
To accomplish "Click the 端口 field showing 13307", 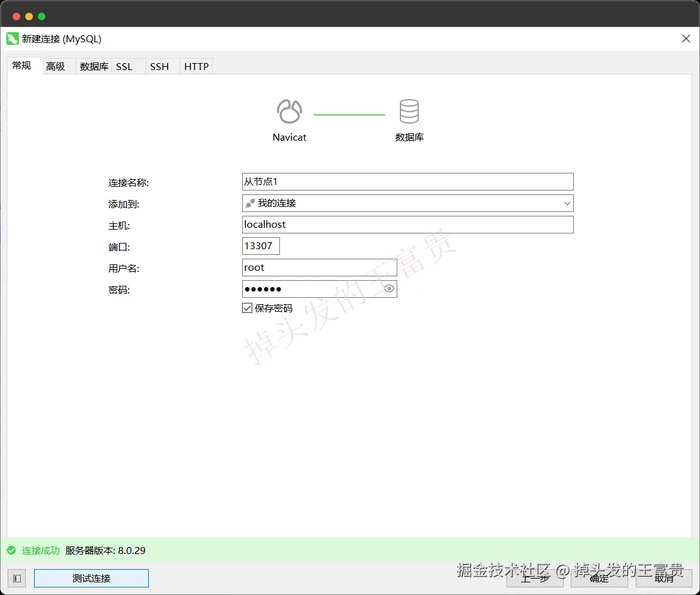I will click(x=260, y=246).
